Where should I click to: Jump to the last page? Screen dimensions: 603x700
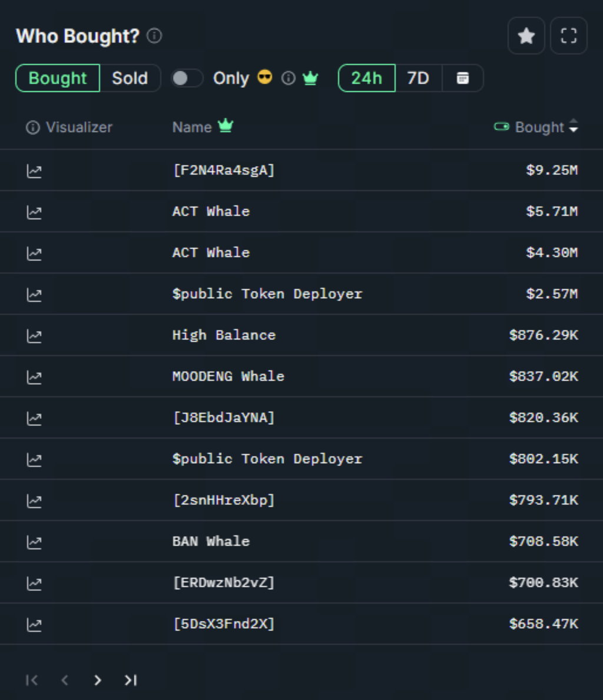131,681
